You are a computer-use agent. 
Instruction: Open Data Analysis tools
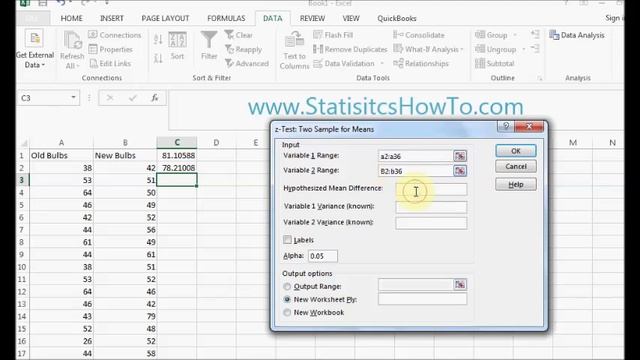(x=577, y=35)
